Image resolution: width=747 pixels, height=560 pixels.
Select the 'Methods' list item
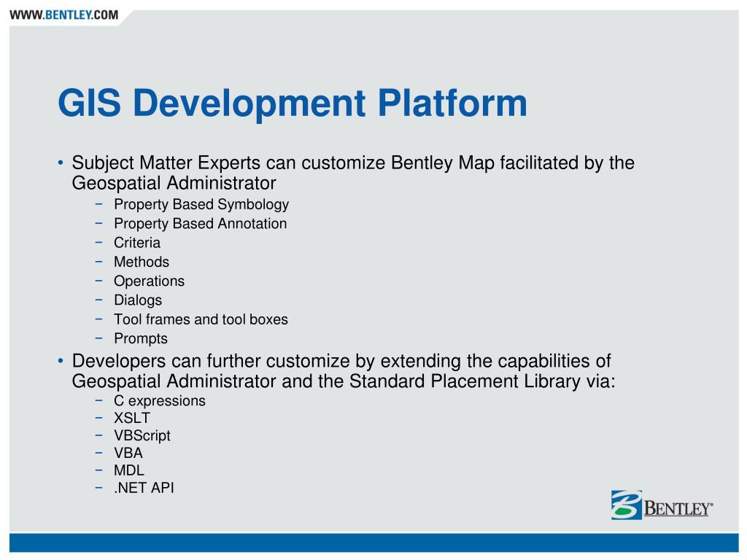[x=142, y=262]
